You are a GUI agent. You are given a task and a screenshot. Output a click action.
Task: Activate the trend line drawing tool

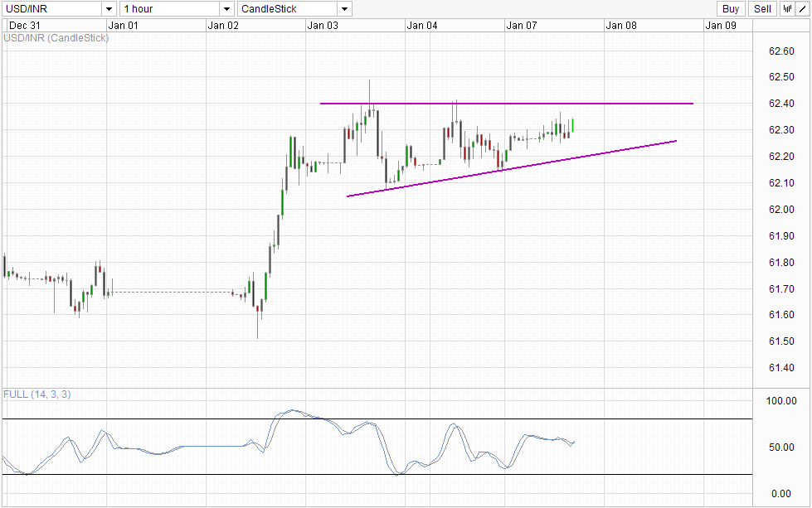pyautogui.click(x=802, y=9)
